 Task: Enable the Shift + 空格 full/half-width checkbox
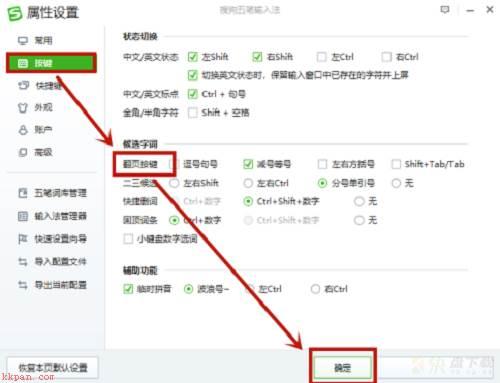tap(193, 113)
